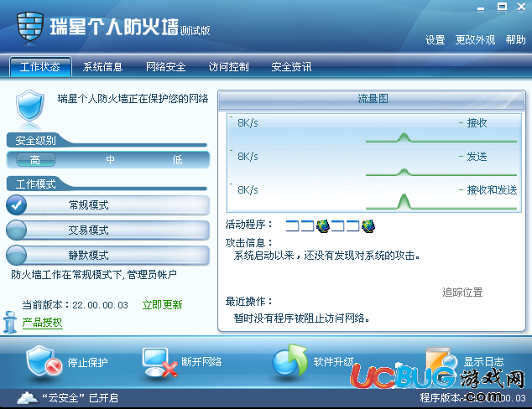Select the 常规模式 working mode
This screenshot has height=409, width=532.
108,205
